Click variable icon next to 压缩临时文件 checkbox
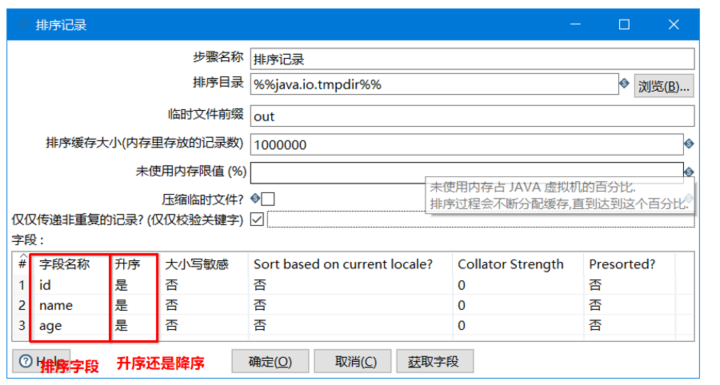 (255, 198)
